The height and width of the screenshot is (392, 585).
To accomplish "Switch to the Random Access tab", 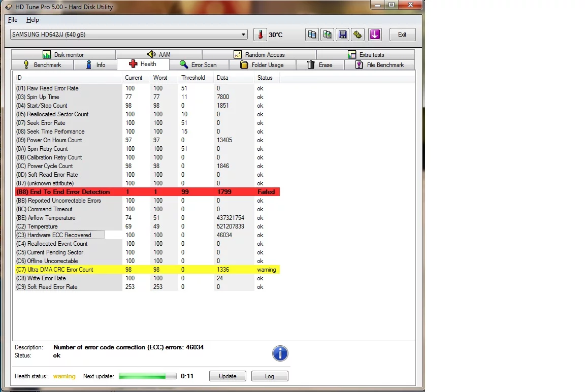I will 259,54.
